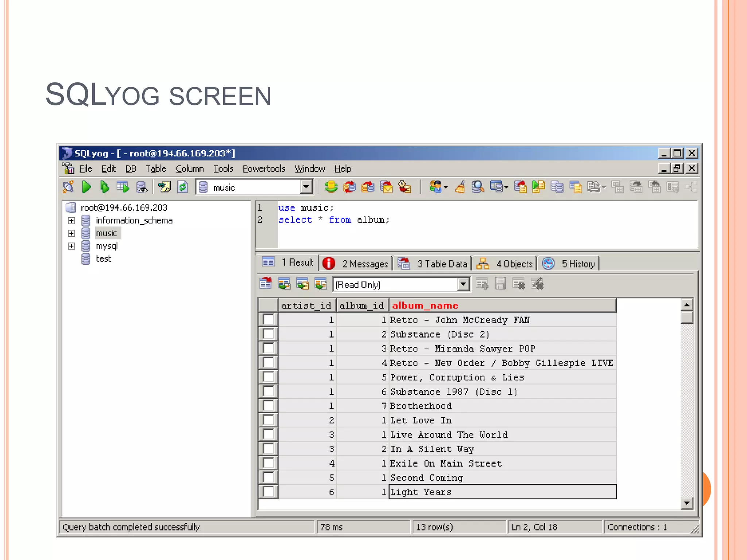Click the broom flush icon
Viewport: 747px width, 560px height.
pyautogui.click(x=460, y=187)
